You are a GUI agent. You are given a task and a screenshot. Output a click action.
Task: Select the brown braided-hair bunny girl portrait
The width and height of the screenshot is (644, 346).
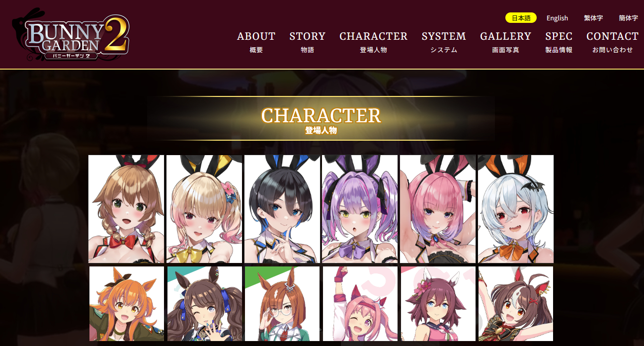tap(126, 209)
